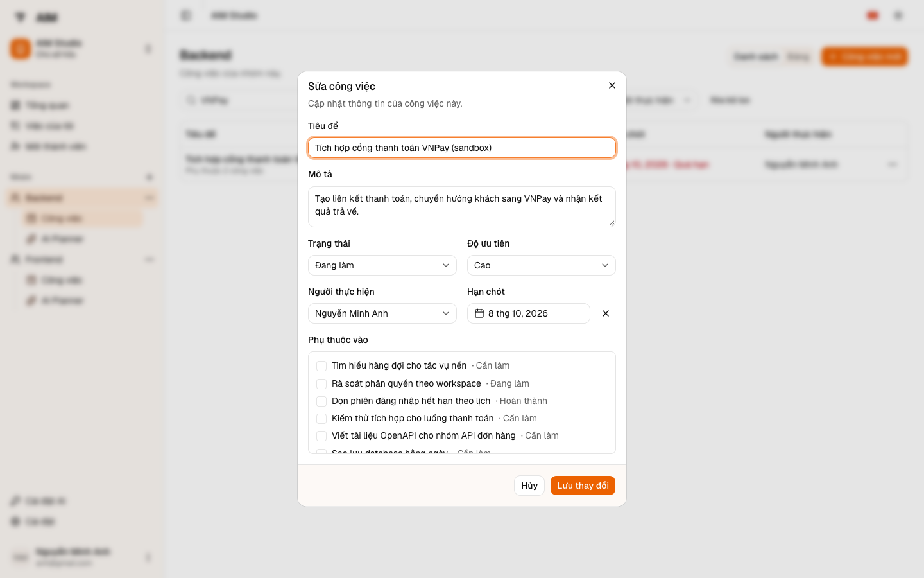Focus the Tiêu đề title input field

[x=462, y=148]
